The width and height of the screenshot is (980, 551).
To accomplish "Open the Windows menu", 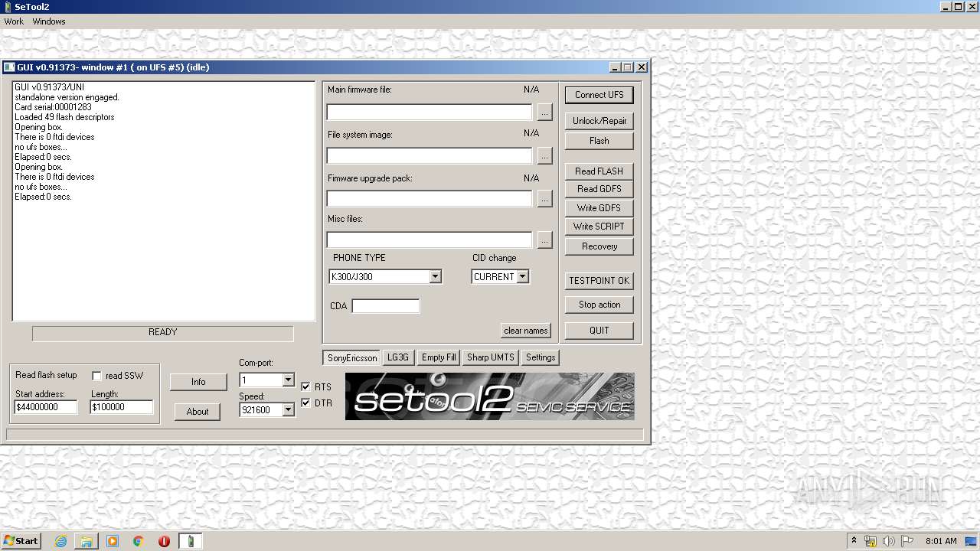I will (49, 21).
